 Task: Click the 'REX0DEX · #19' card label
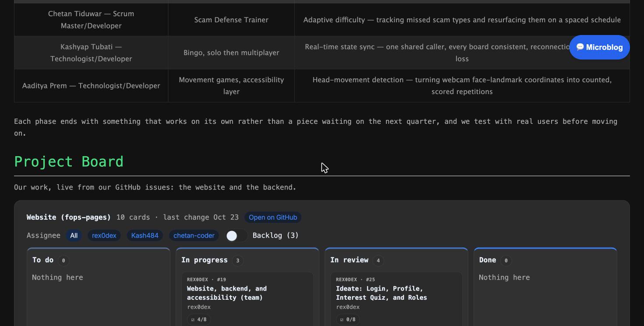tap(206, 279)
